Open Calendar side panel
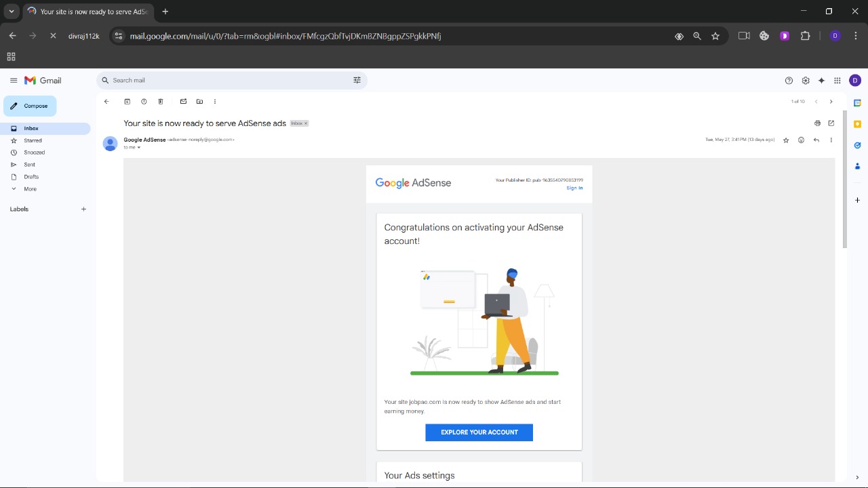This screenshot has height=488, width=868. click(857, 103)
